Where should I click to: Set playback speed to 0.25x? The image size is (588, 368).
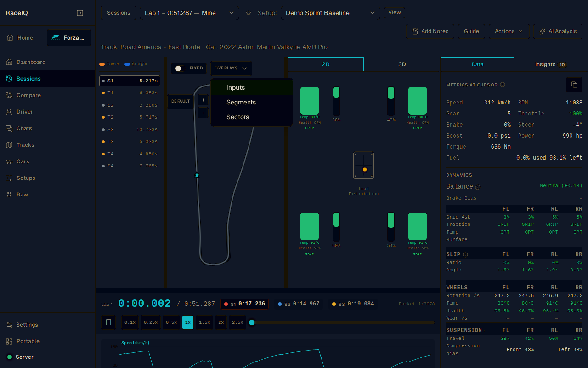point(151,322)
